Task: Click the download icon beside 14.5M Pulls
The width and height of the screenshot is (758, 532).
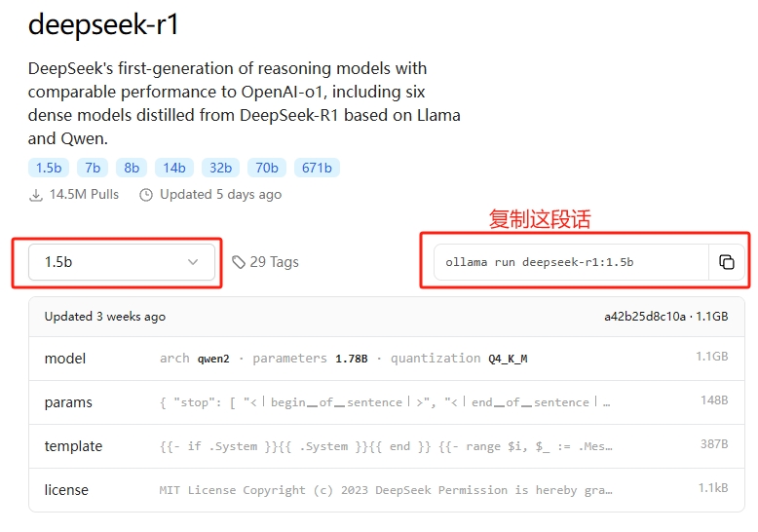Action: pyautogui.click(x=36, y=195)
